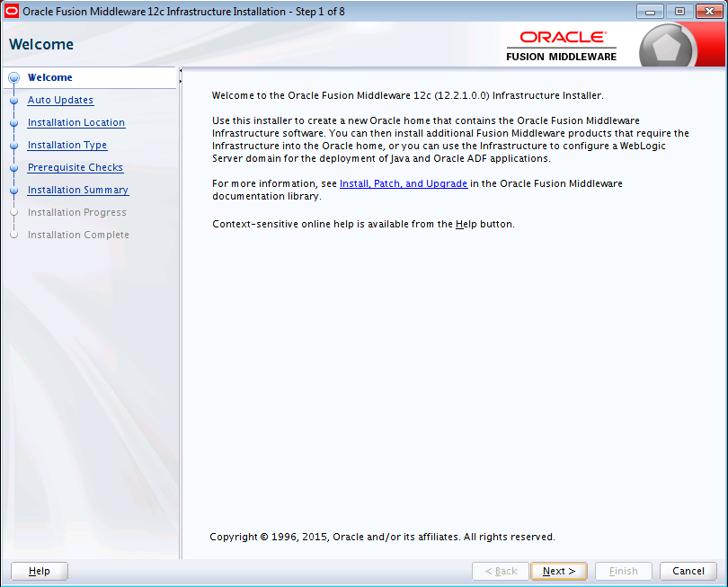Screen dimensions: 728x587
Task: Minimize the installer window
Action: [650, 12]
